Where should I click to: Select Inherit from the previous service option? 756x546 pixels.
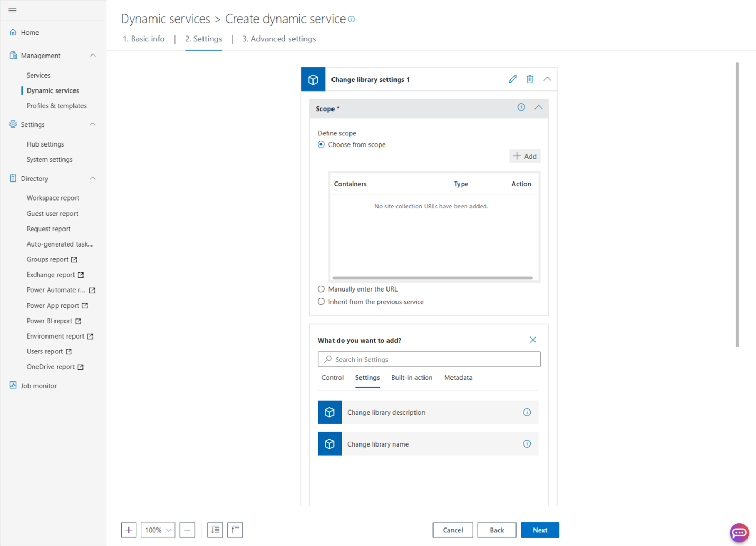pos(321,302)
